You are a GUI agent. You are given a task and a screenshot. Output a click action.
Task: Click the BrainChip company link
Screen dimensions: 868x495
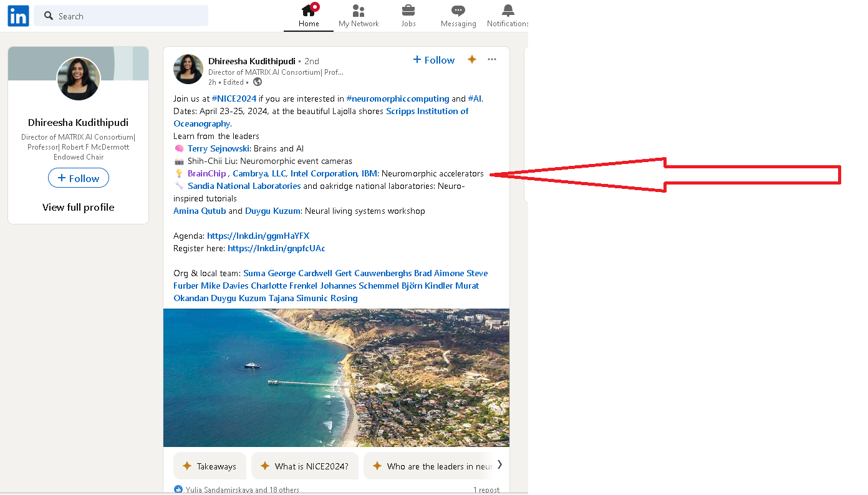point(207,173)
